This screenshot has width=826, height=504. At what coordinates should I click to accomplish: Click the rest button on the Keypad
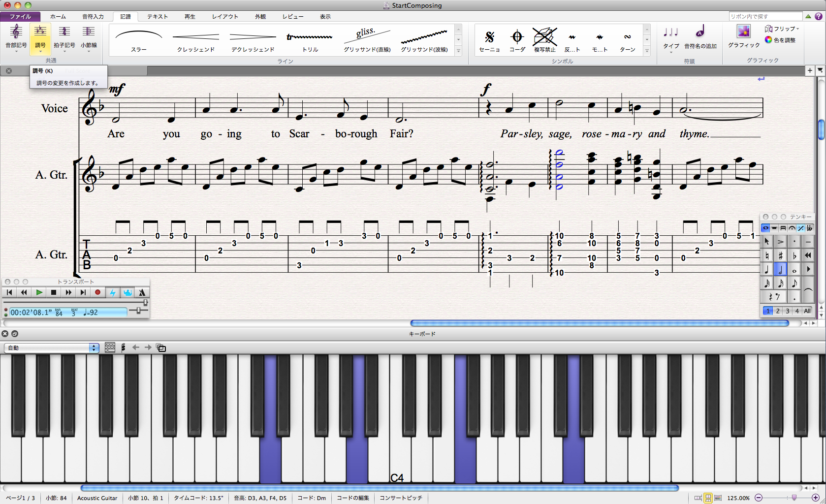tap(774, 297)
